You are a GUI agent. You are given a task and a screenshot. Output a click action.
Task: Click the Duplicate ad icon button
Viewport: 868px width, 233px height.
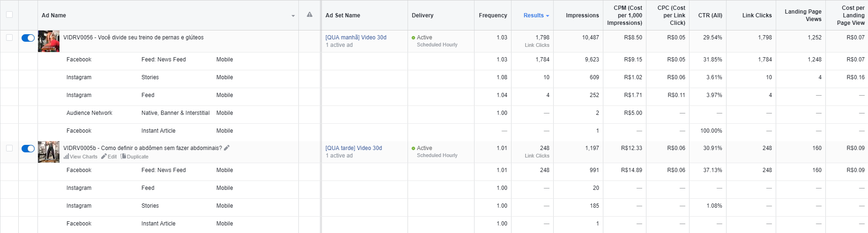pos(124,157)
